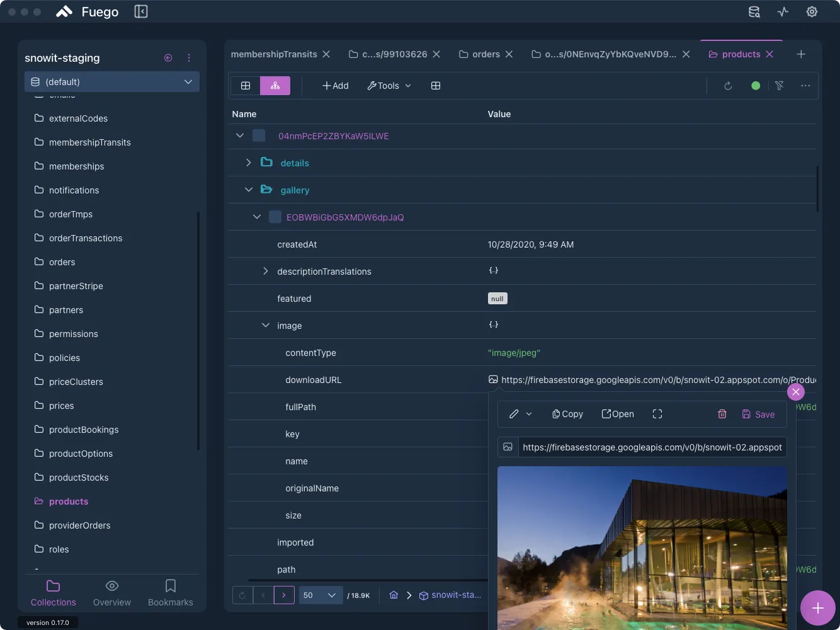Close the products tab
This screenshot has width=840, height=630.
[x=769, y=54]
